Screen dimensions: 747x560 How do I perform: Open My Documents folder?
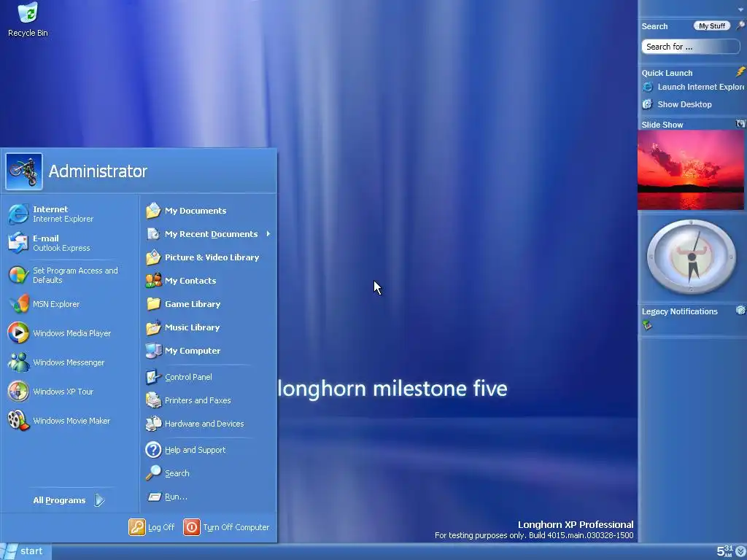click(186, 211)
